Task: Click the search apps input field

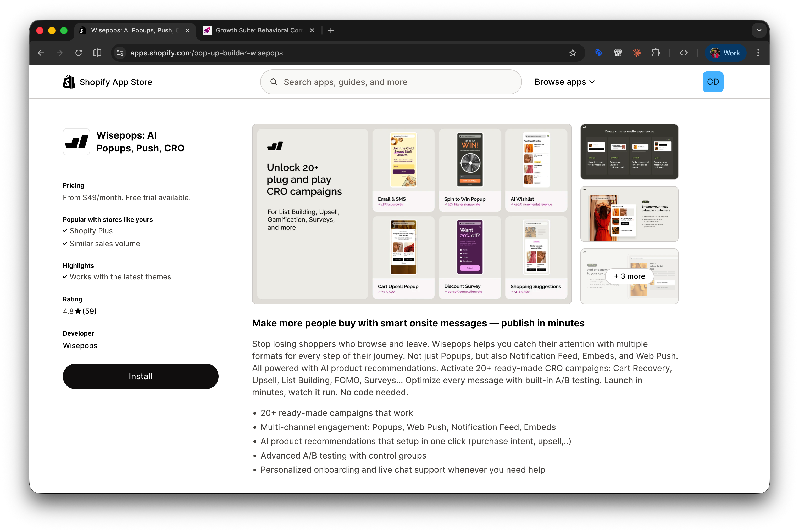Action: (x=391, y=82)
